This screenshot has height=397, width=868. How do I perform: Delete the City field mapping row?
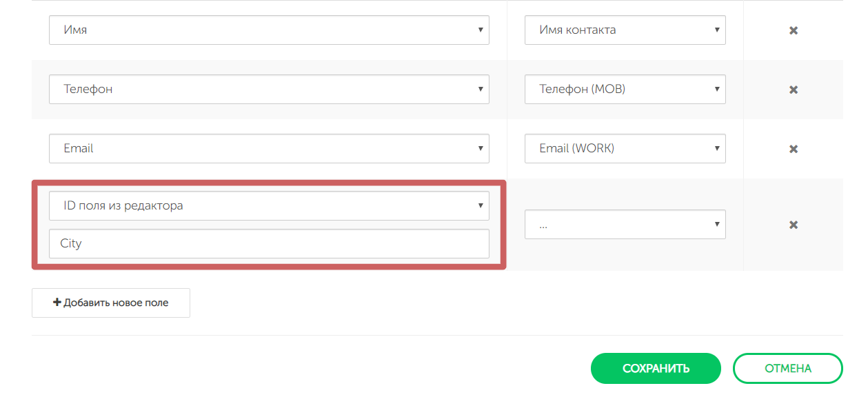pyautogui.click(x=794, y=225)
